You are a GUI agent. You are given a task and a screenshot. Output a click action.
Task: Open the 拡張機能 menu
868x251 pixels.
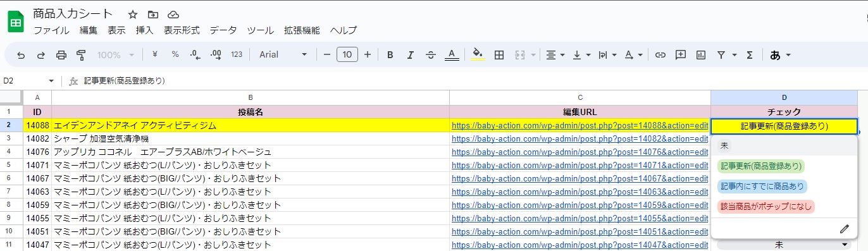(x=302, y=30)
